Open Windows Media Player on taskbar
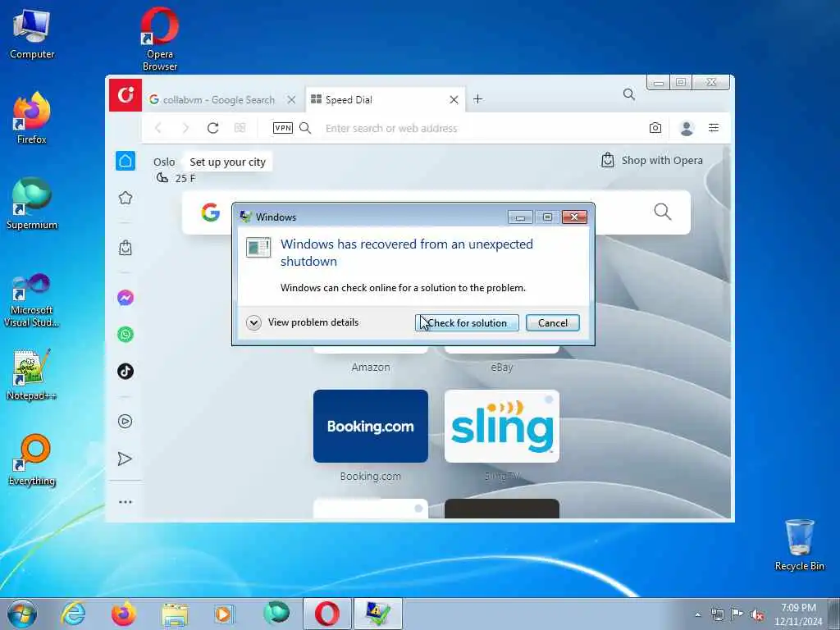Screen dimensions: 840x630 click(x=224, y=614)
